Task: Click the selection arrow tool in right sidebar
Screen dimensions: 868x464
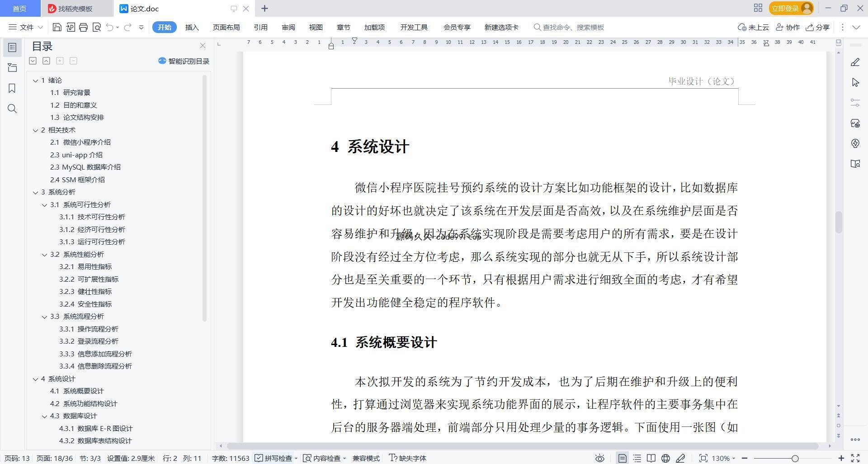Action: (x=855, y=82)
